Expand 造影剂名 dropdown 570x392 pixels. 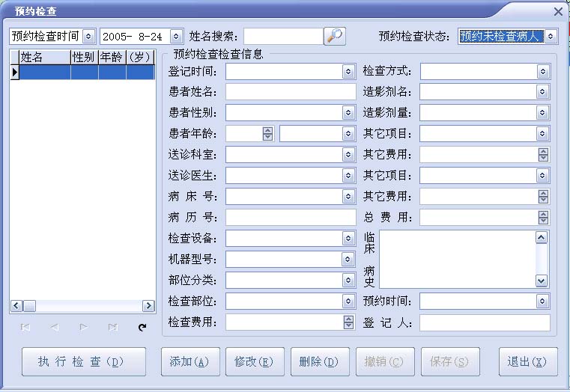tap(542, 92)
